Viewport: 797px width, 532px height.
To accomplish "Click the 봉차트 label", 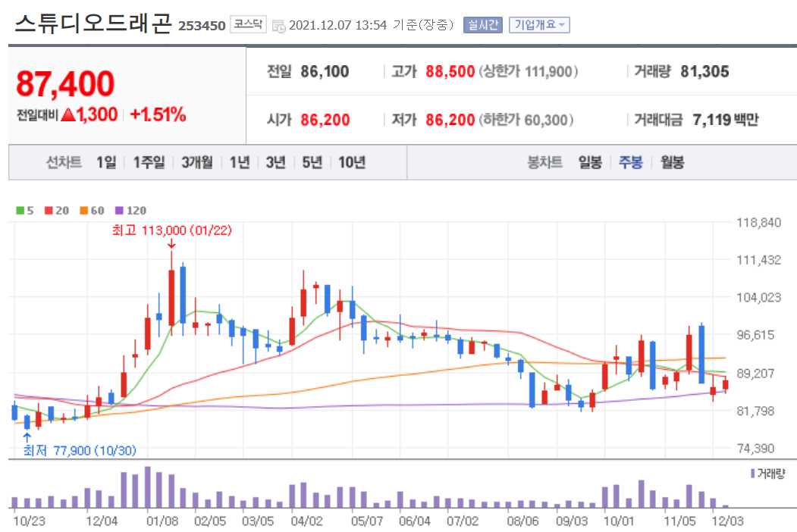I will pos(545,162).
